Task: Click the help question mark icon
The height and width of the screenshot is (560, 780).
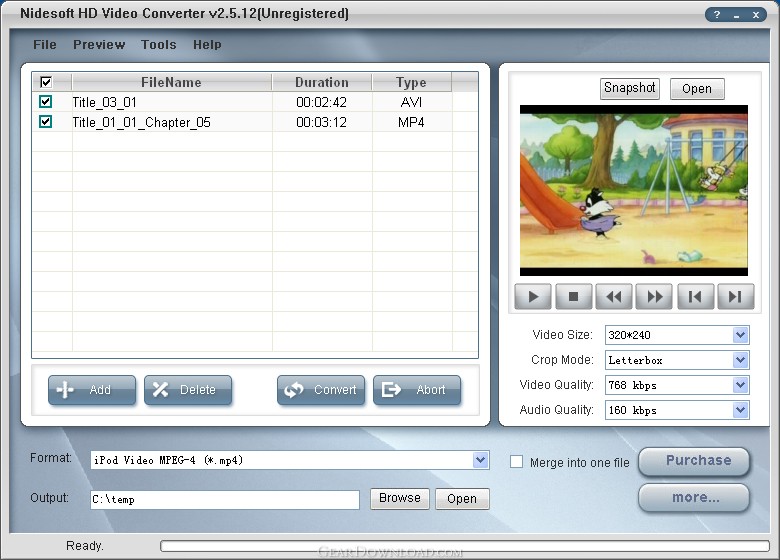Action: 717,14
